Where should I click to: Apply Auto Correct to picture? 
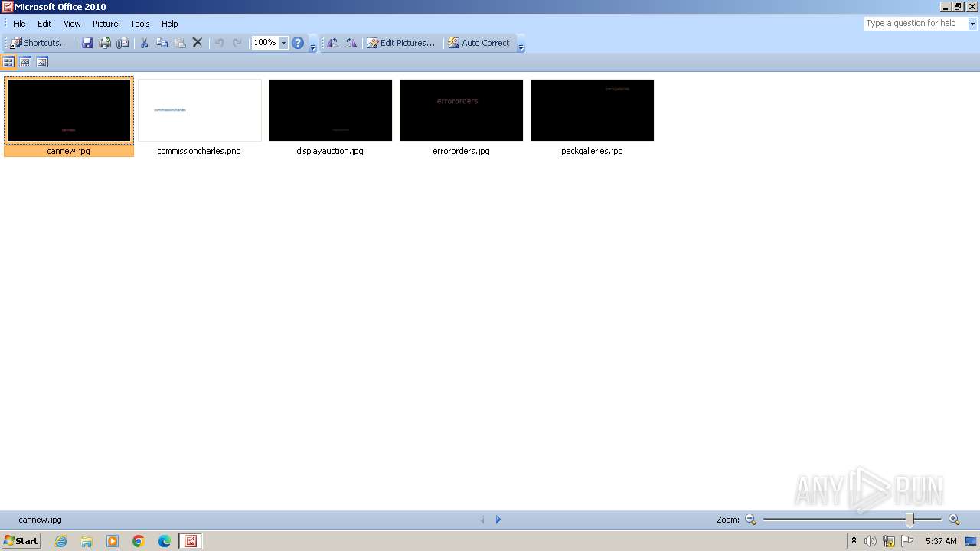point(479,43)
